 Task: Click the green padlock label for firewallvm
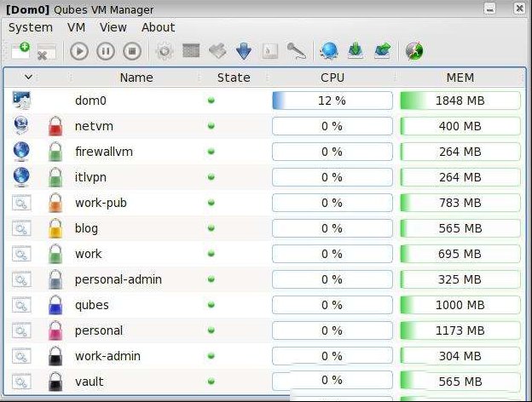(x=55, y=152)
